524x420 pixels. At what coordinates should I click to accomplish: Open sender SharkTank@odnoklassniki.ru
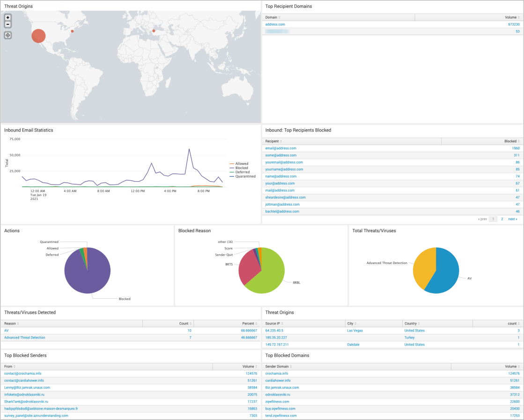point(26,402)
